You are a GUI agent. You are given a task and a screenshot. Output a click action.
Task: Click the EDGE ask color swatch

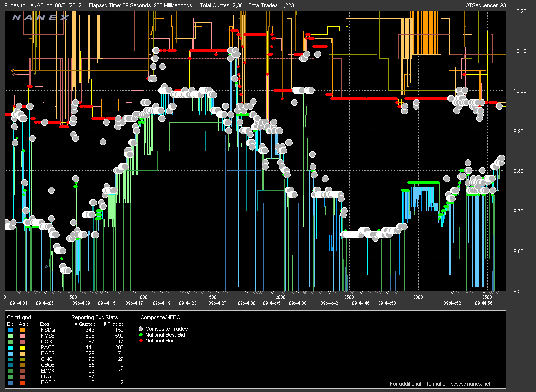tap(22, 376)
